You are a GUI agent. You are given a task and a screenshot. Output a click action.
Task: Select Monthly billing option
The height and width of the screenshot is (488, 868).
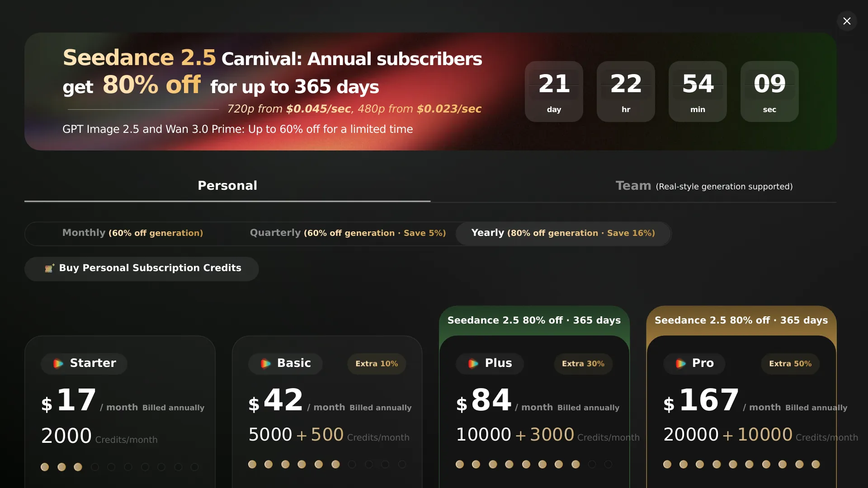132,233
